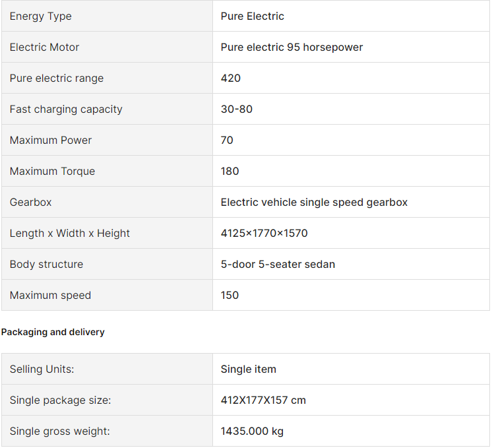Click the 5-door 5-seater sedan value

(x=278, y=265)
